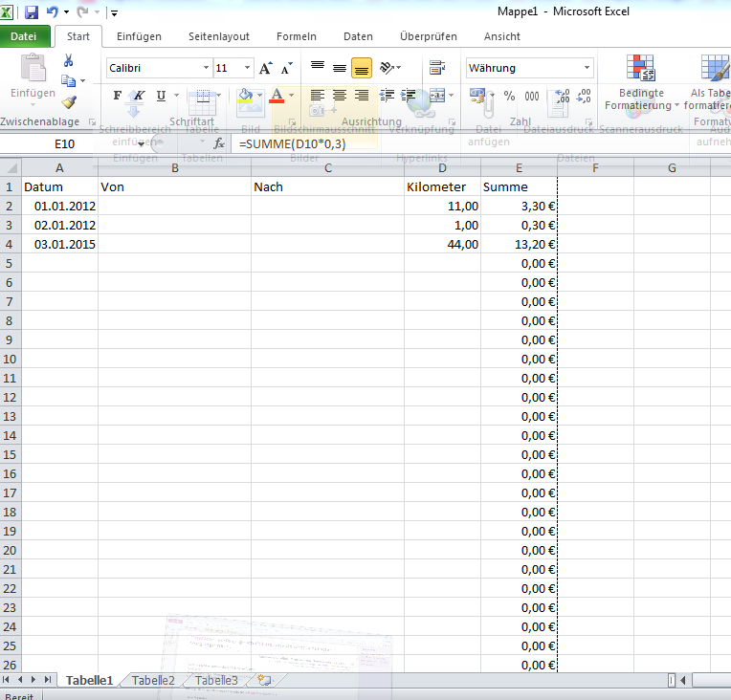The height and width of the screenshot is (700, 731).
Task: Open the Datei tab
Action: 23,36
